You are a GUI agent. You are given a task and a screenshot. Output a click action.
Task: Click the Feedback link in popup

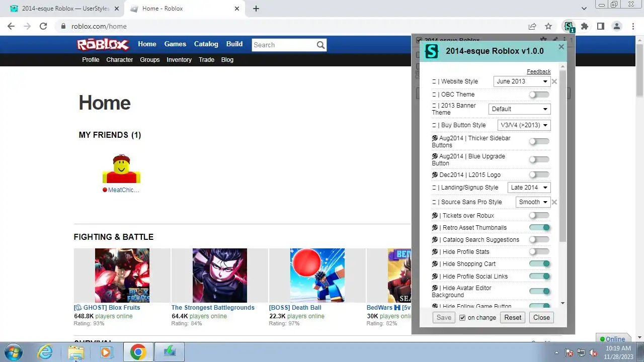[x=539, y=71]
